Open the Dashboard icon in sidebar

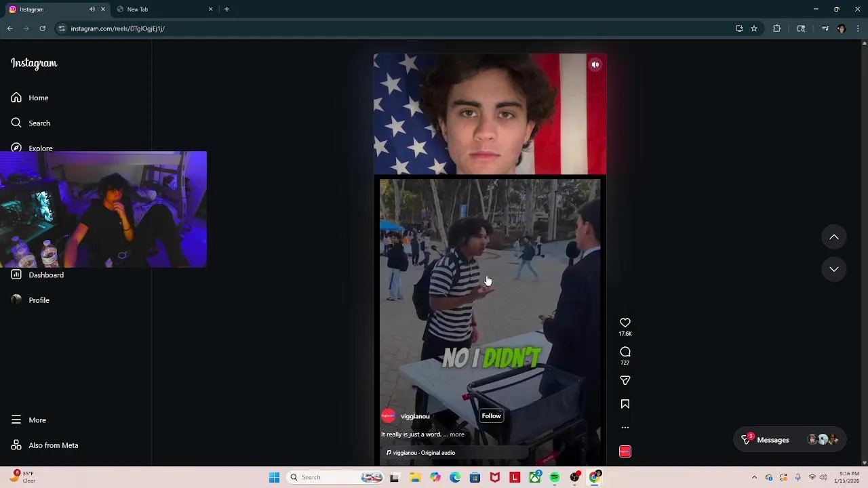tap(16, 274)
